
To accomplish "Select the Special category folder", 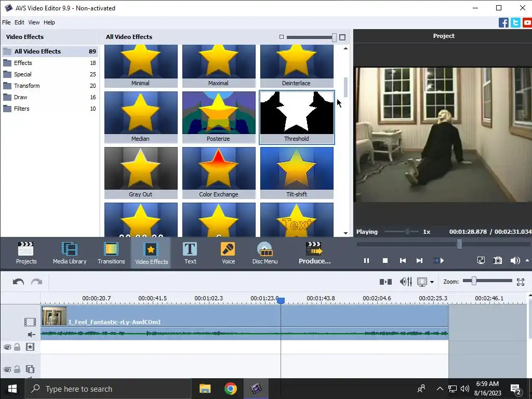I will click(50, 74).
